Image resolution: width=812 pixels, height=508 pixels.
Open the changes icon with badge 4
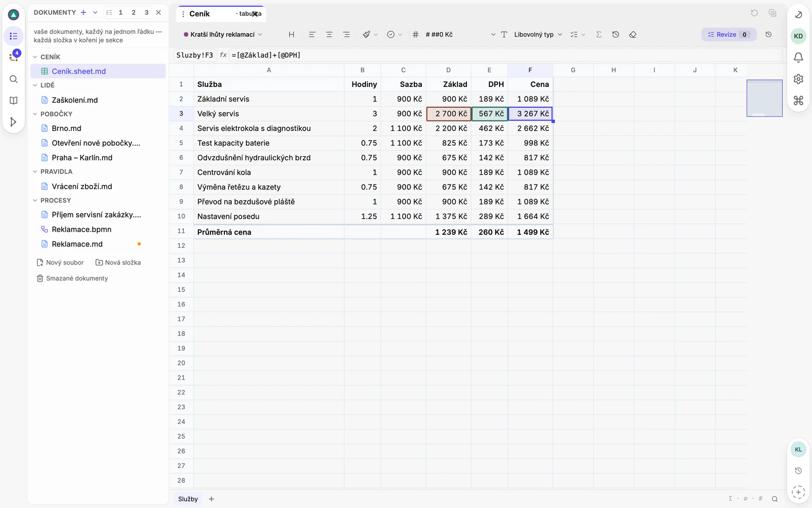click(14, 57)
